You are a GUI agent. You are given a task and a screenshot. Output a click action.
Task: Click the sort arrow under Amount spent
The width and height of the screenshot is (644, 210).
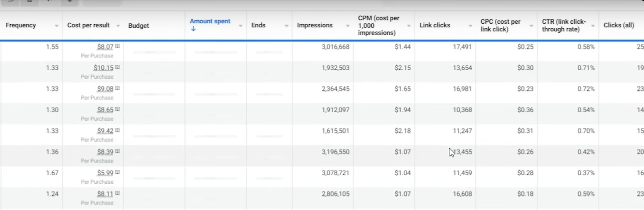tap(193, 29)
